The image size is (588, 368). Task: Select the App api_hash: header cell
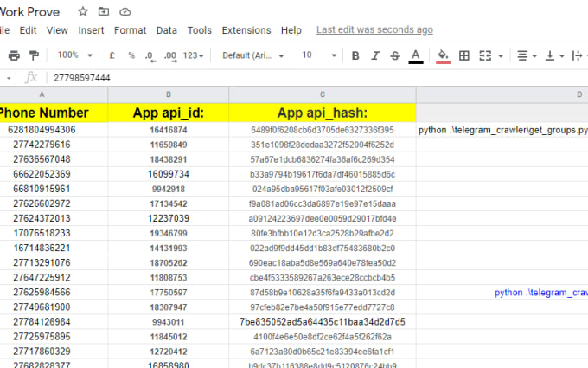[323, 113]
